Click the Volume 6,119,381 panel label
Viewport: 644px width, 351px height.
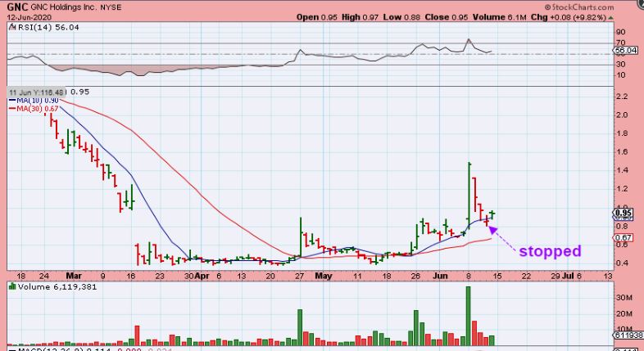click(x=57, y=286)
